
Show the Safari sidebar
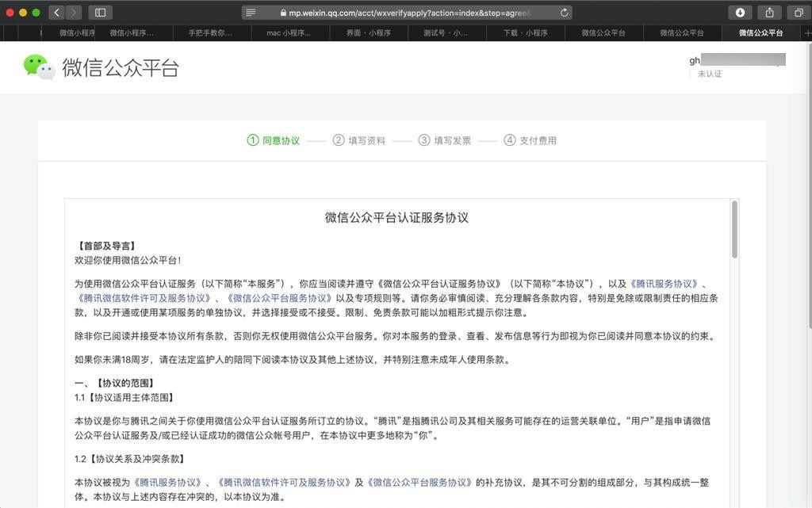101,13
